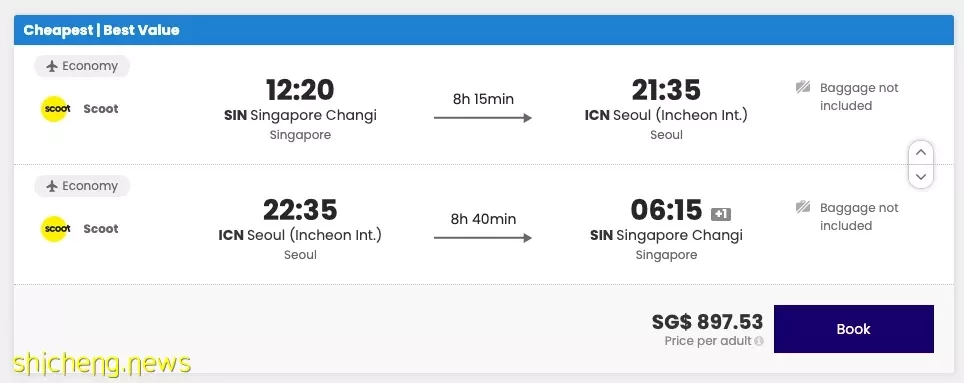964x383 pixels.
Task: Click baggage not included icon, return flight
Action: [802, 208]
